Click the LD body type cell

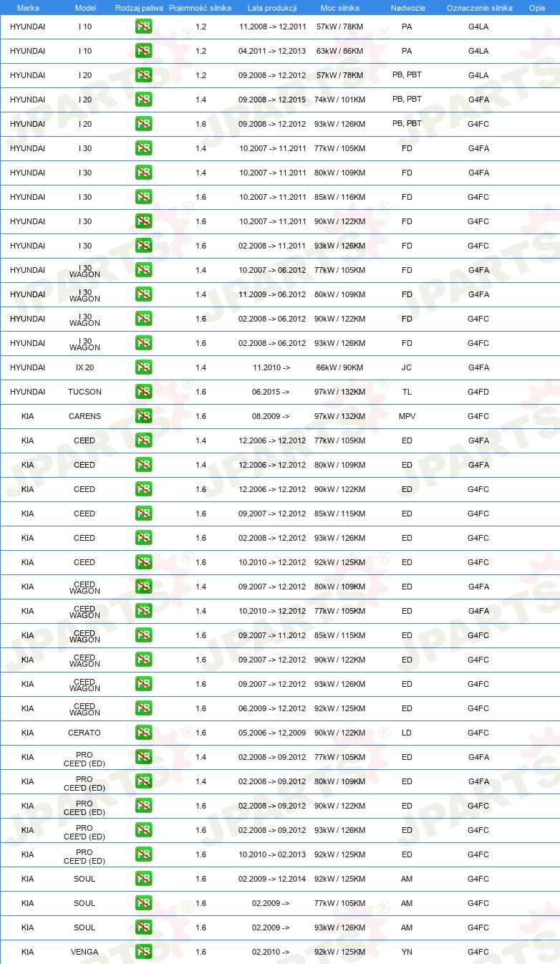click(x=407, y=733)
